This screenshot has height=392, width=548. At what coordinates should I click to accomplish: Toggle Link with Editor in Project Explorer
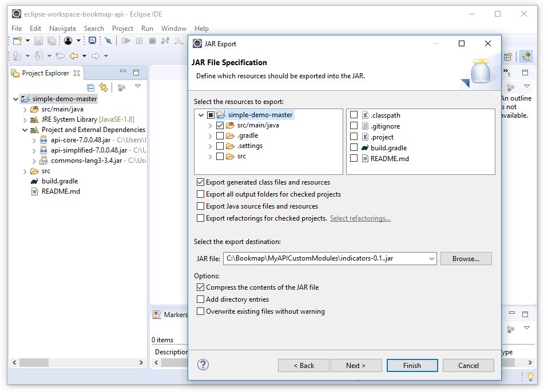[x=104, y=87]
